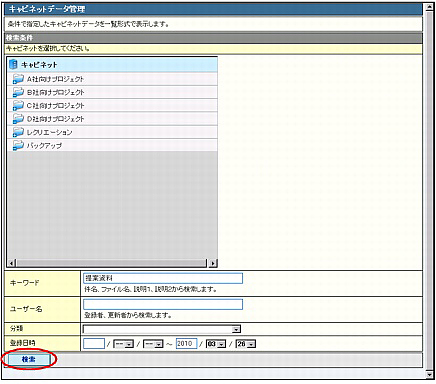The image size is (436, 384).
Task: Open the end month dropdown showing 03
Action: [x=216, y=344]
